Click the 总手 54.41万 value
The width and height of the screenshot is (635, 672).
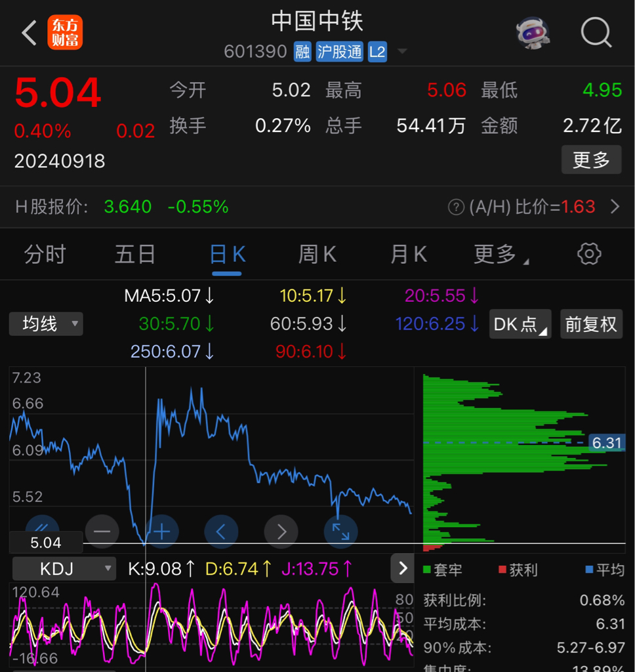[431, 126]
